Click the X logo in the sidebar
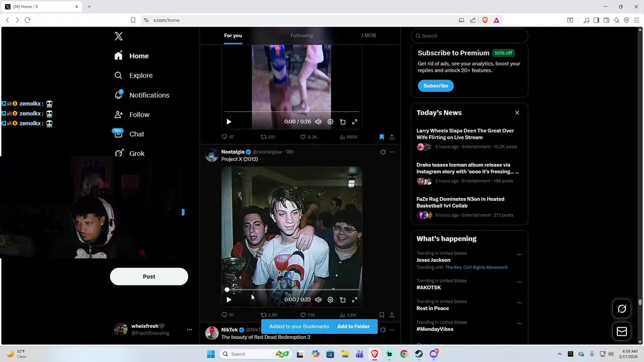The height and width of the screenshot is (362, 644). tap(119, 36)
